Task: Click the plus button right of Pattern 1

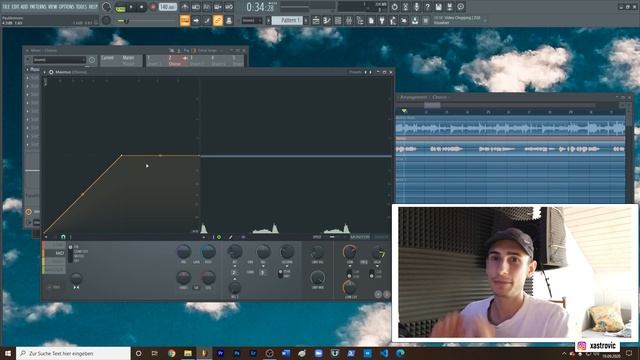Action: pos(306,20)
